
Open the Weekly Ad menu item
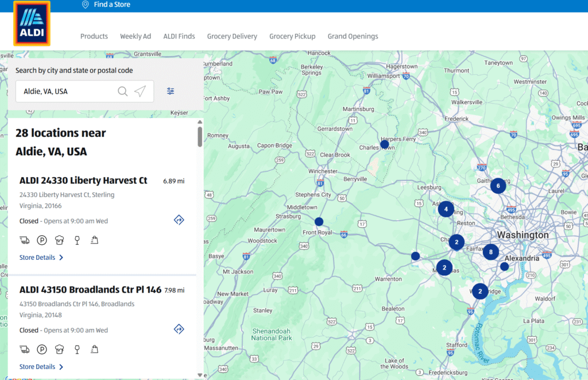tap(136, 36)
